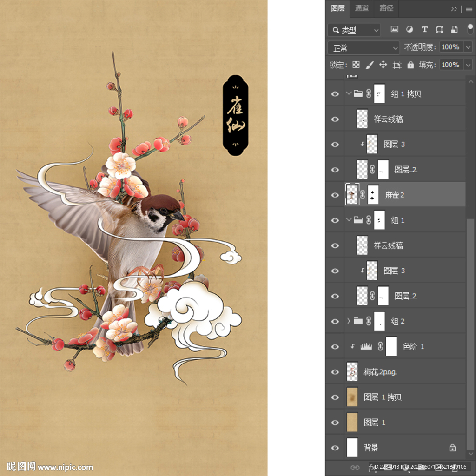
Task: Expand the 组 2 layer group
Action: 349,321
